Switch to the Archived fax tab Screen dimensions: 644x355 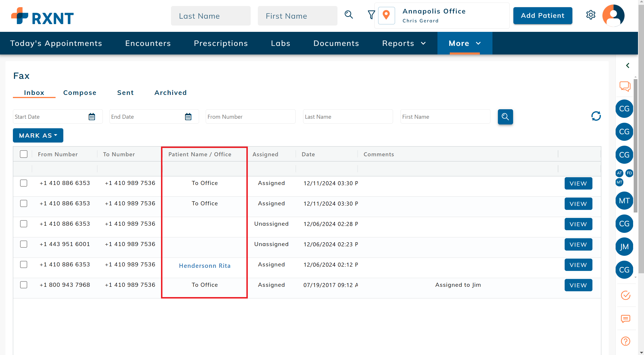170,93
